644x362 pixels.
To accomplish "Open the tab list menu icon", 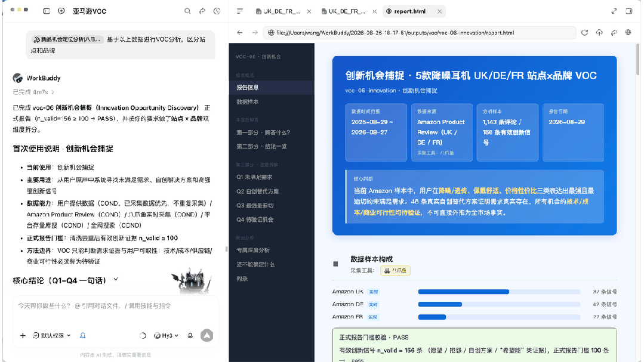I will click(x=240, y=11).
